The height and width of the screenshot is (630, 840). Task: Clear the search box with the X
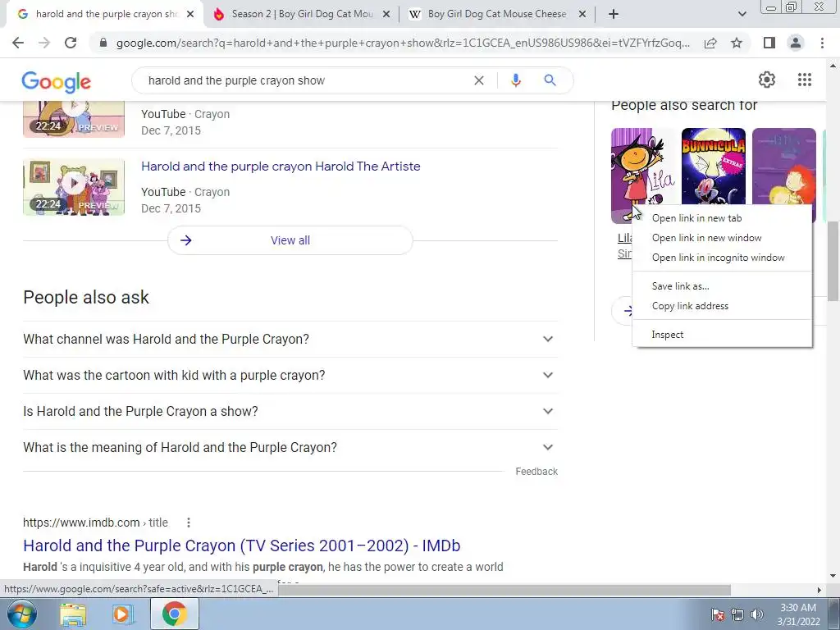(479, 80)
